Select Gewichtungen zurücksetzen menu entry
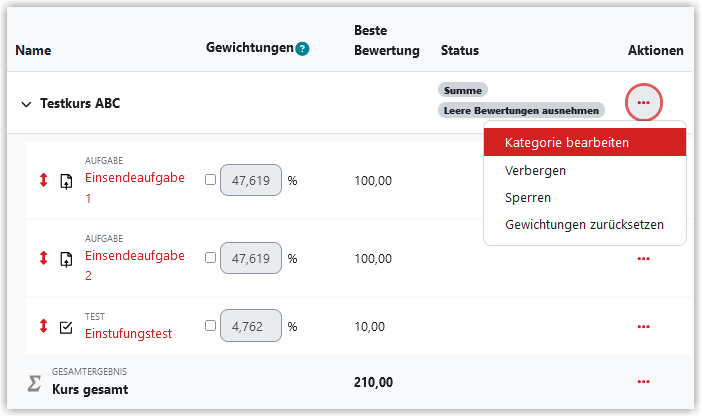The image size is (702, 417). click(x=585, y=224)
